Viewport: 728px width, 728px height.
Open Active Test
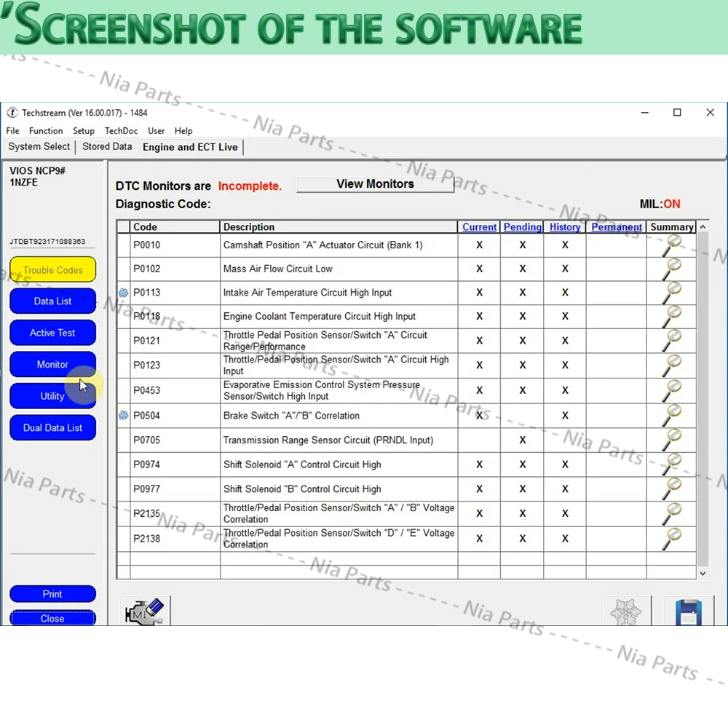click(53, 333)
